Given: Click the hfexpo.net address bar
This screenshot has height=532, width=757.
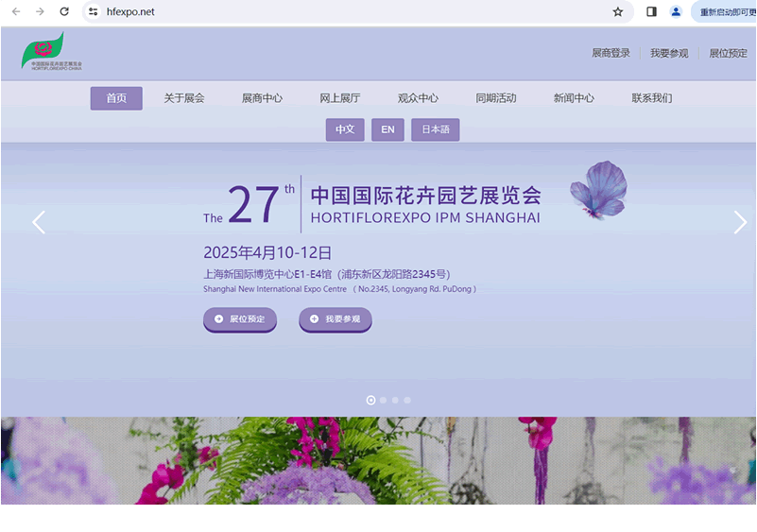Looking at the screenshot, I should click(357, 11).
